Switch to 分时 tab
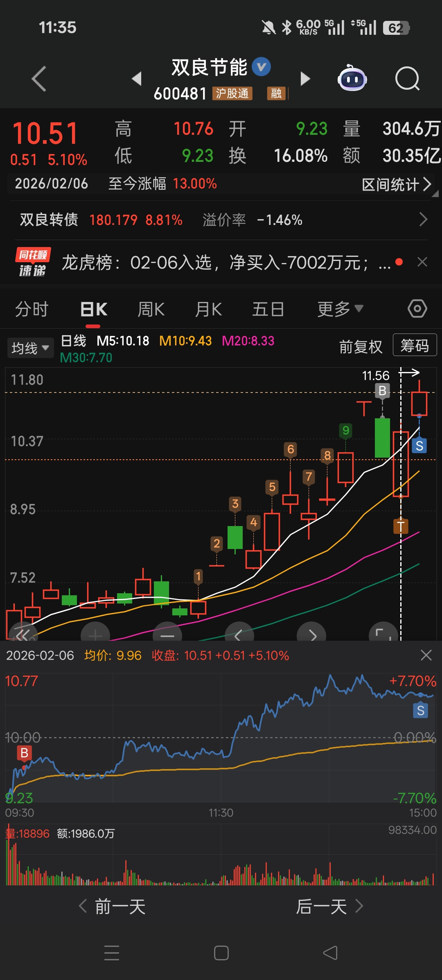This screenshot has width=442, height=980. pos(32,309)
